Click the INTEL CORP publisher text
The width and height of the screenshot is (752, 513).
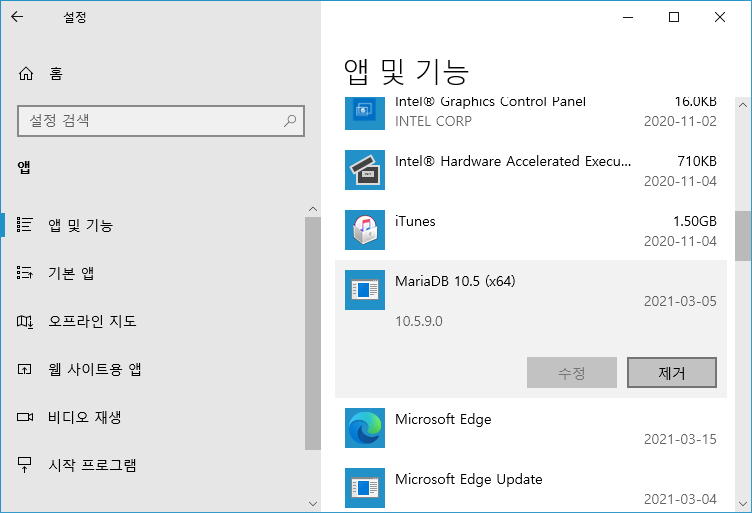coord(433,121)
